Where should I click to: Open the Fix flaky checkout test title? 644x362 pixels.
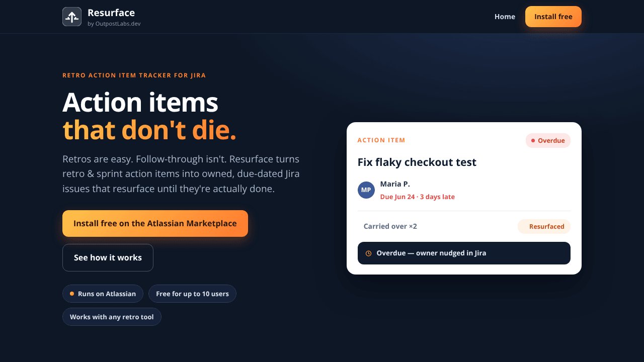point(417,162)
